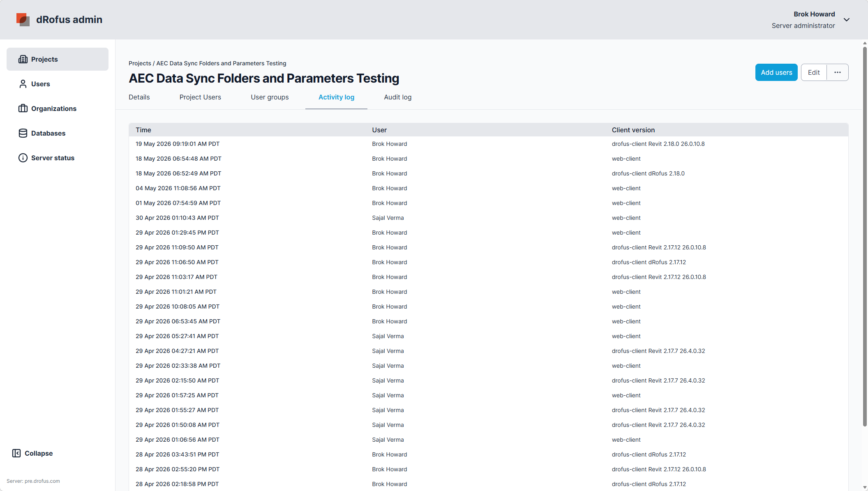
Task: Click the Organizations briefcase icon
Action: (23, 108)
